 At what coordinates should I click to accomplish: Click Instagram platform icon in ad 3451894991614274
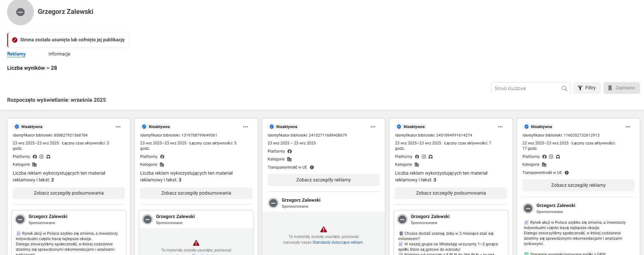[x=424, y=156]
